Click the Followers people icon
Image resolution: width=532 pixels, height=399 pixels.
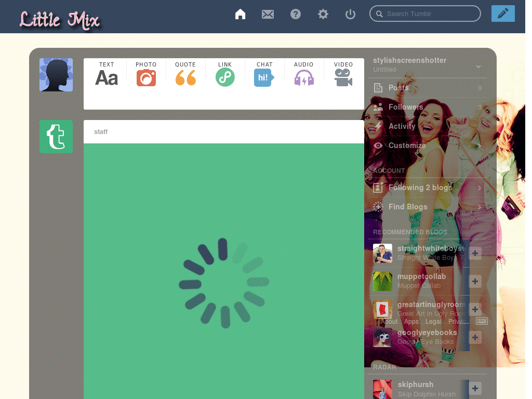(378, 107)
